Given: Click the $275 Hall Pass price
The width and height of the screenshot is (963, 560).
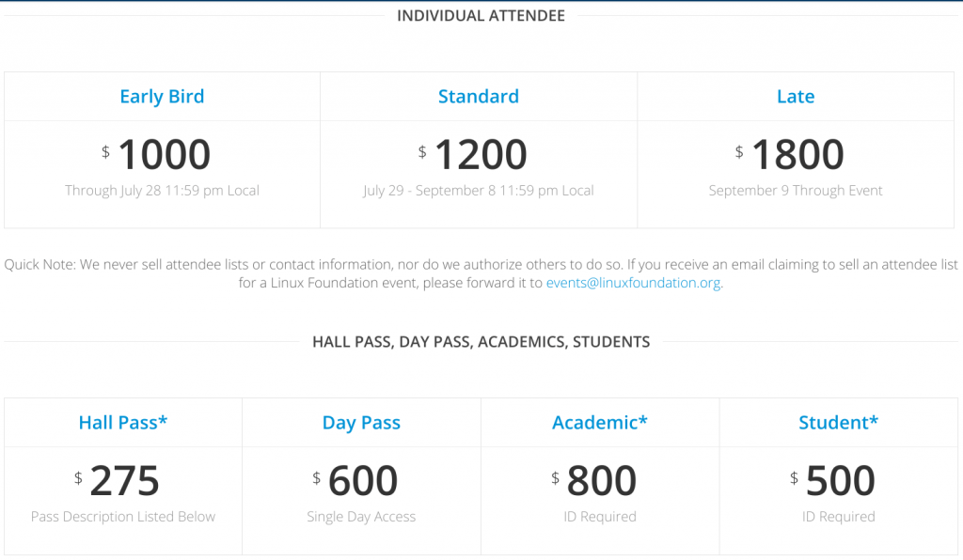Looking at the screenshot, I should 124,481.
